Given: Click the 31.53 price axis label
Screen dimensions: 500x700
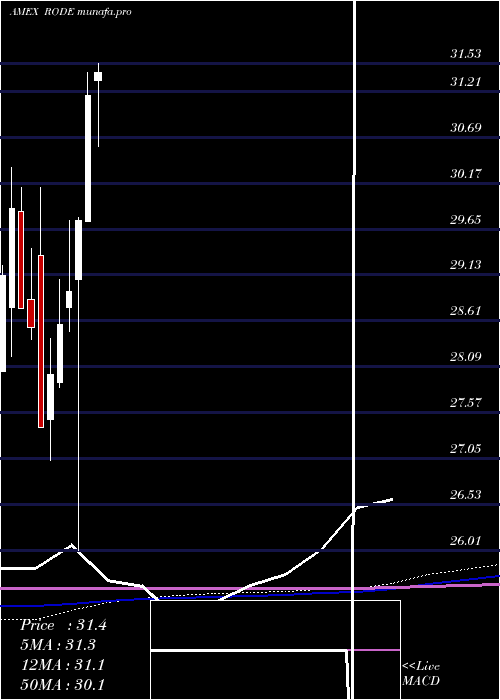Looking at the screenshot, I should [466, 54].
